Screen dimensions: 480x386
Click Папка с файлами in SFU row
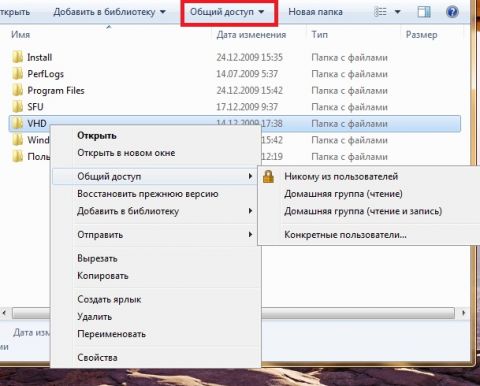coord(349,107)
